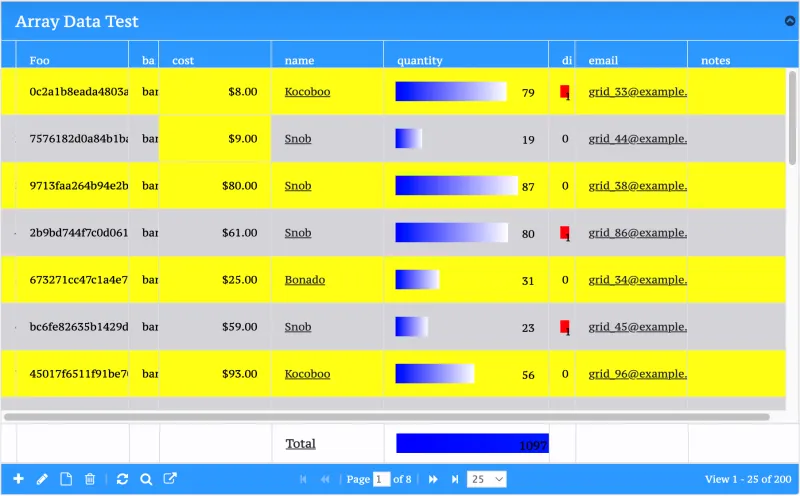Click the page number input field
Viewport: 800px width, 496px height.
point(382,479)
